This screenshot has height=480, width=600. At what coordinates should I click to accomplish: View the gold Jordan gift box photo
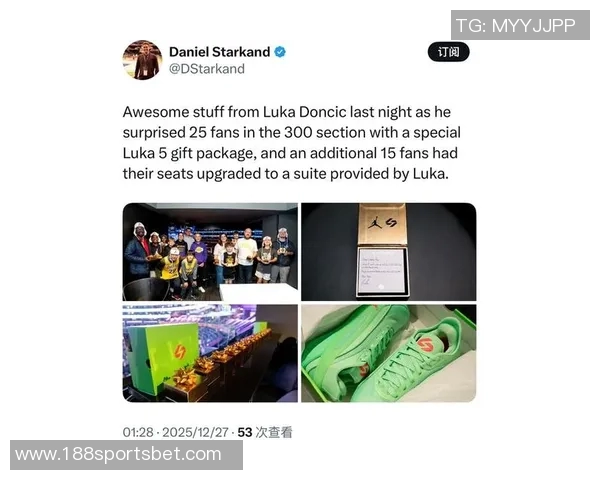coord(389,252)
